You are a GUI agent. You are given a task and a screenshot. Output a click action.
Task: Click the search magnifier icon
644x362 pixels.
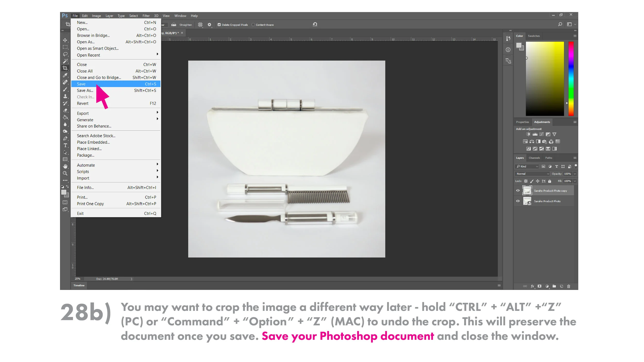[560, 24]
